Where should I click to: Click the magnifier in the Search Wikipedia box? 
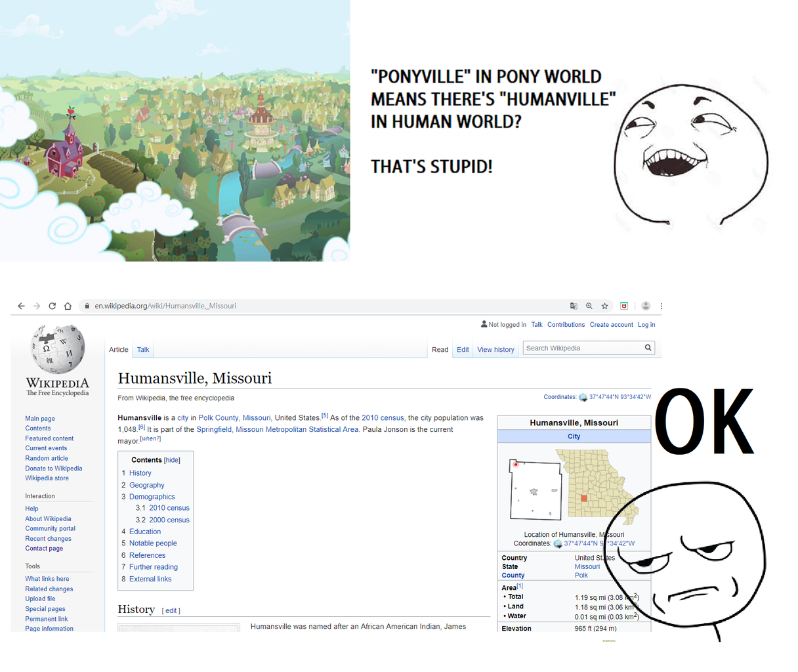(x=648, y=348)
